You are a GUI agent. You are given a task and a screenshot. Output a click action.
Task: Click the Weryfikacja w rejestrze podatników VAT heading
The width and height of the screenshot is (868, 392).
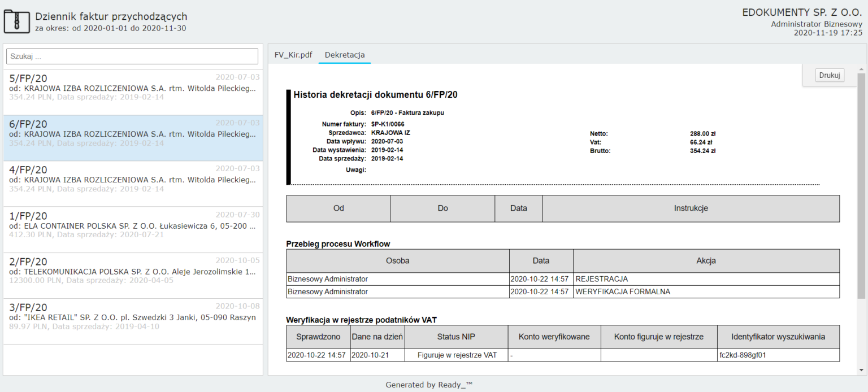pyautogui.click(x=362, y=320)
